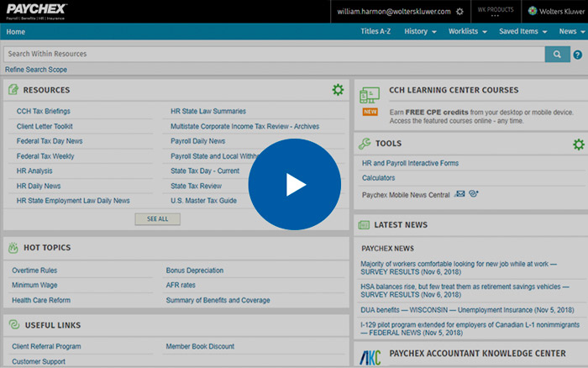
Task: Open Health Care Reform hot topic
Action: pos(41,300)
